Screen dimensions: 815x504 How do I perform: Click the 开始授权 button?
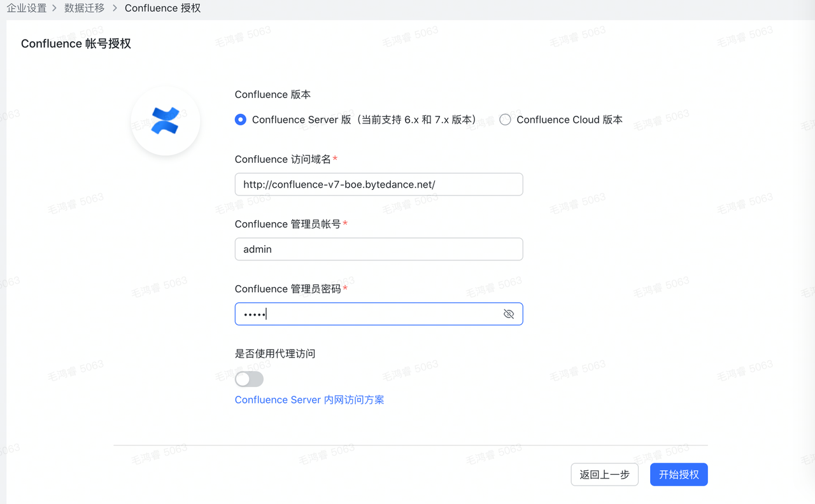[x=679, y=475]
